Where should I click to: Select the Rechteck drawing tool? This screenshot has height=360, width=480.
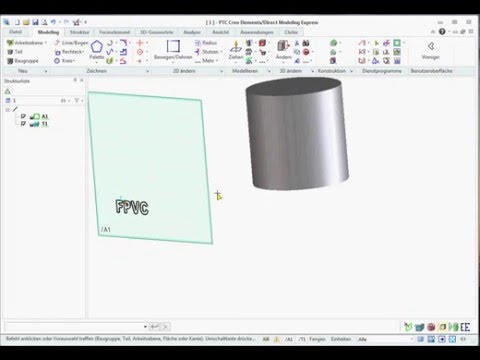point(69,52)
